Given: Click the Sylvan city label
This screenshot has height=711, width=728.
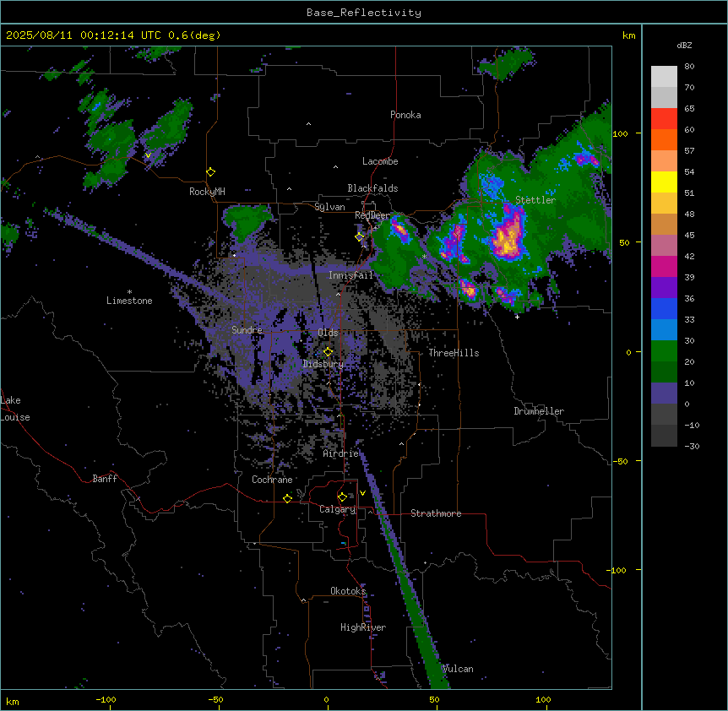Looking at the screenshot, I should click(329, 207).
